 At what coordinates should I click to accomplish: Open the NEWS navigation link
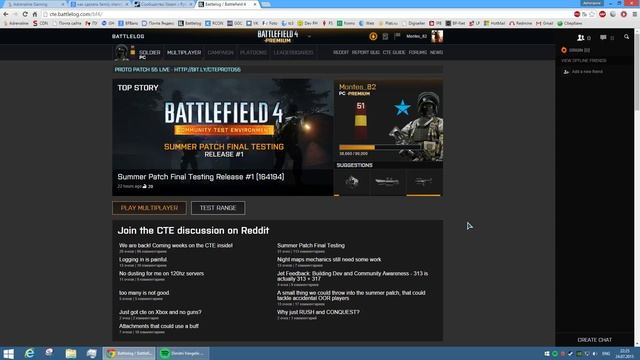436,53
